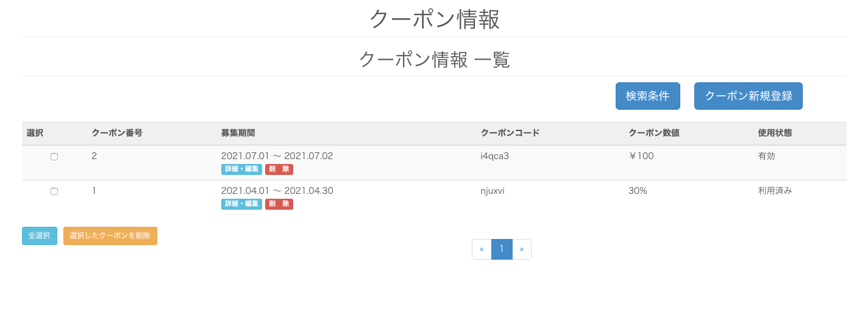868x317 pixels.
Task: Go to next page with » arrow
Action: coord(522,249)
